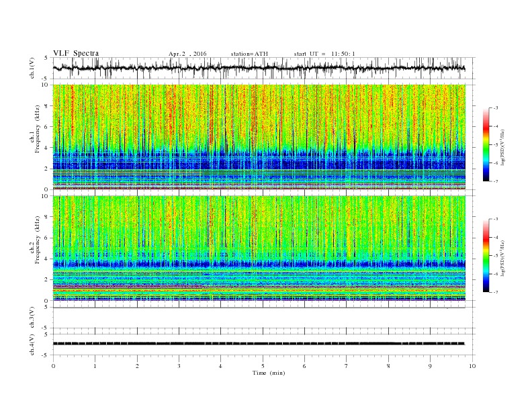Select the "ch.4(V)" axis label
This screenshot has width=532, height=411.
pyautogui.click(x=33, y=345)
